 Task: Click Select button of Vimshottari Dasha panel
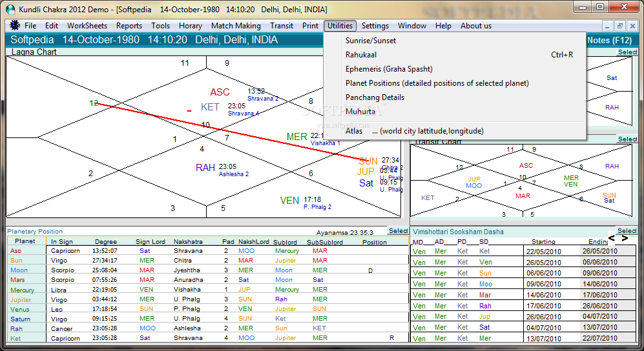627,231
